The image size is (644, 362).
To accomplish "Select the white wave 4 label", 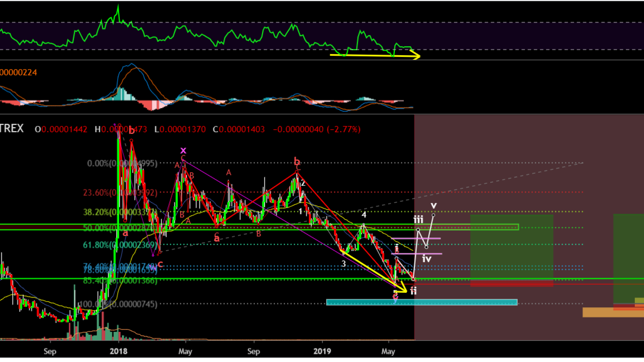I will point(364,214).
